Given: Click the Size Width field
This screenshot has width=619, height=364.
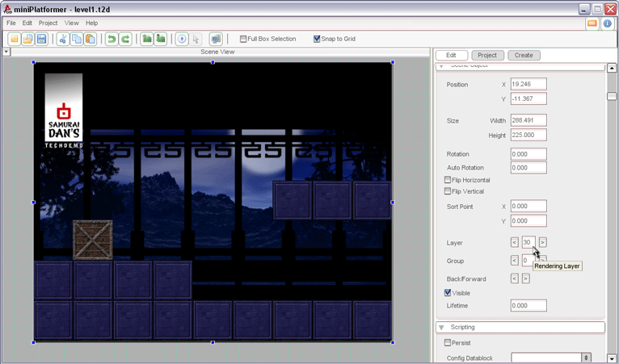Looking at the screenshot, I should (528, 120).
